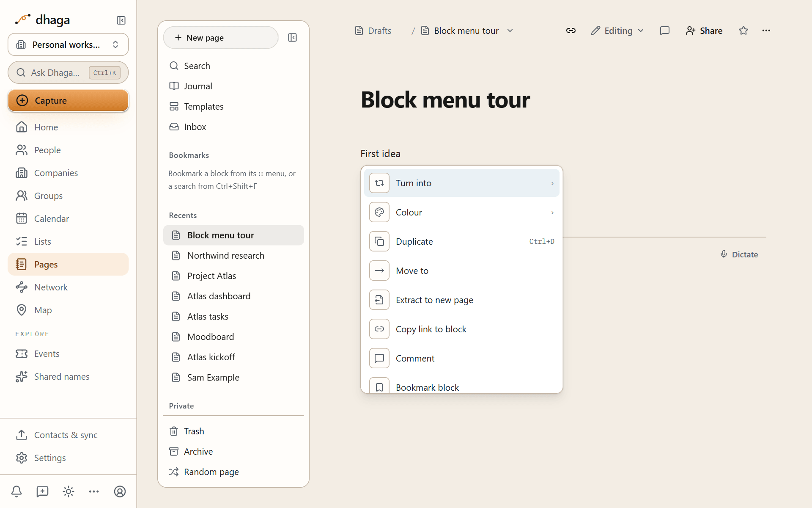Image resolution: width=812 pixels, height=508 pixels.
Task: Open Random page shuffle
Action: point(233,472)
